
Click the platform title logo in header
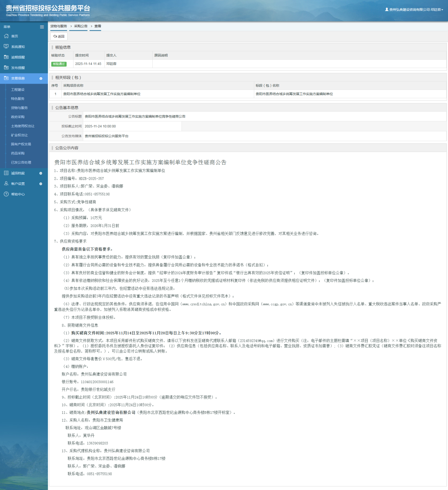pos(48,10)
